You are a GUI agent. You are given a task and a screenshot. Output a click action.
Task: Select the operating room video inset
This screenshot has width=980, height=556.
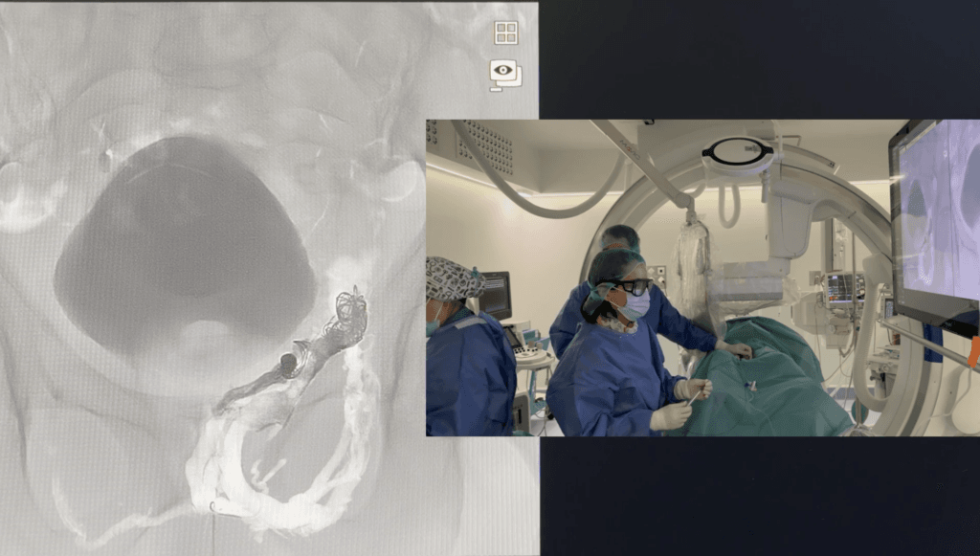pos(702,278)
